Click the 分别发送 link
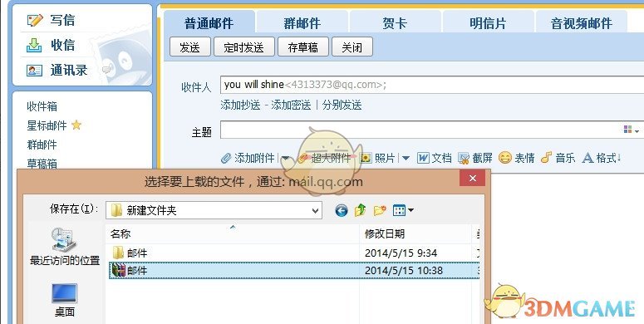The image size is (644, 324). click(x=342, y=106)
